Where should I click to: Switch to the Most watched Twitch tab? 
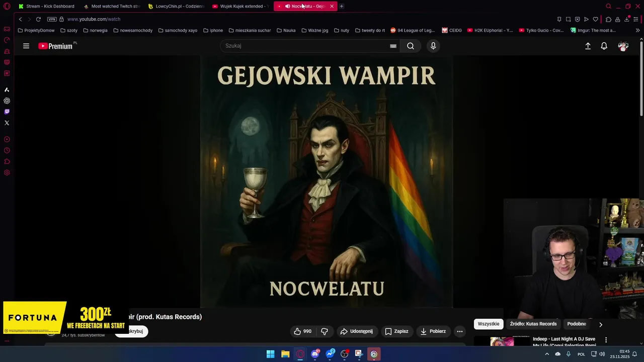tap(111, 6)
